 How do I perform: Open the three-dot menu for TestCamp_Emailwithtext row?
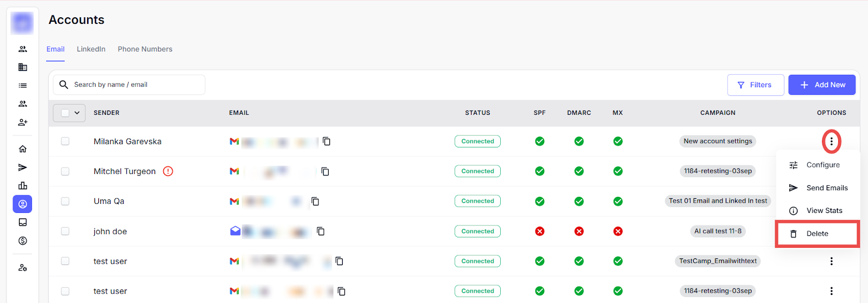click(831, 261)
